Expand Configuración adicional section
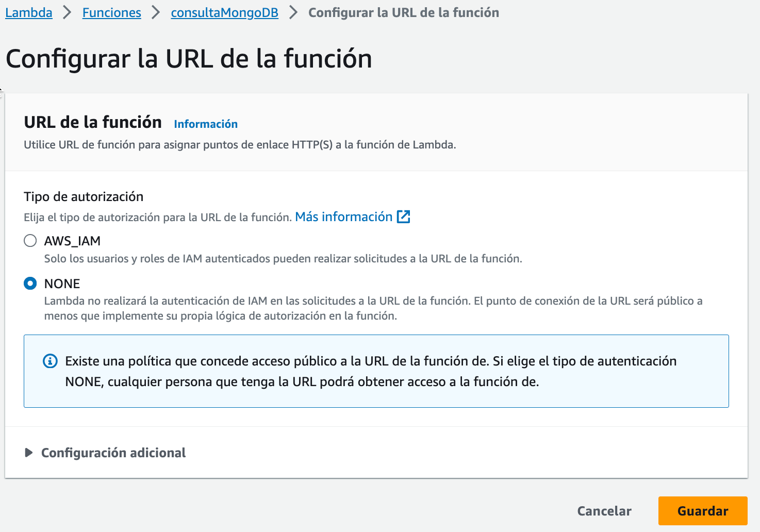The image size is (760, 532). [105, 453]
